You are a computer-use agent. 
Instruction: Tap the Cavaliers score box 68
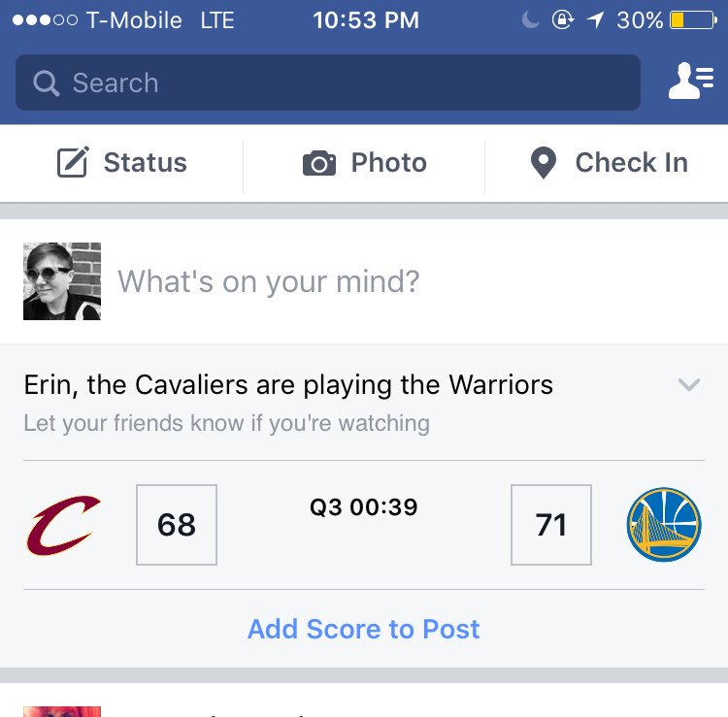coord(177,525)
